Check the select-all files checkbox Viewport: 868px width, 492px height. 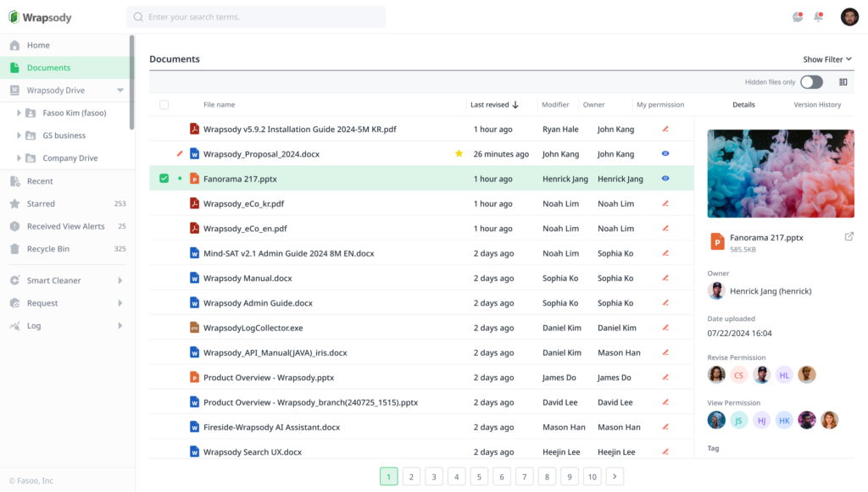pos(164,104)
